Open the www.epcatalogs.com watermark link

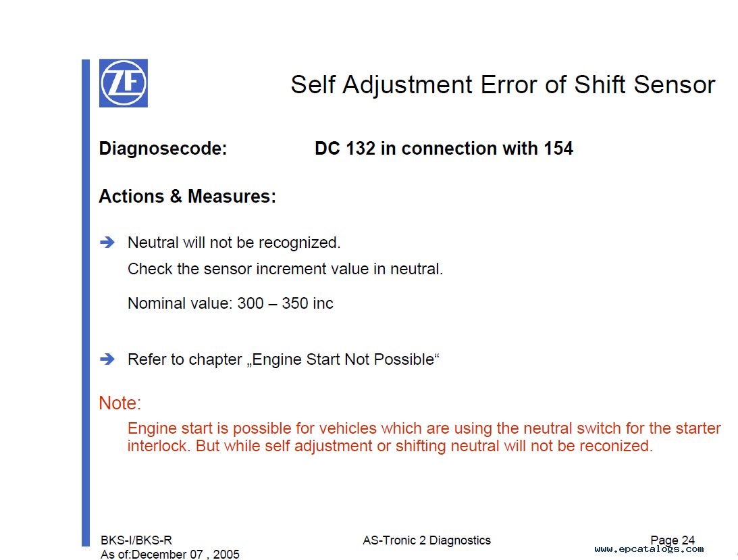pyautogui.click(x=649, y=549)
